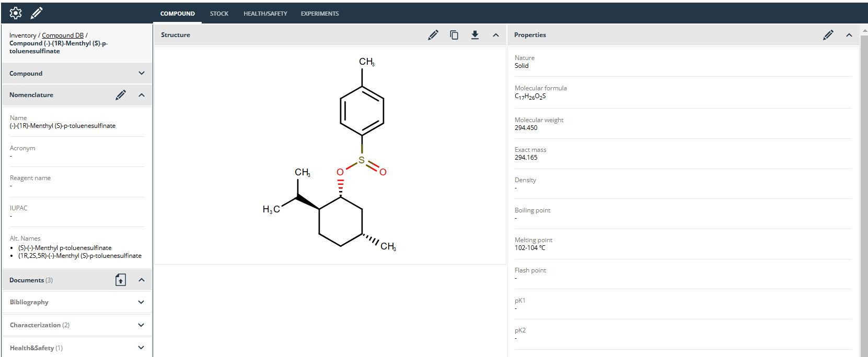Click the exact mass value 294.165
This screenshot has width=868, height=357.
pyautogui.click(x=526, y=158)
